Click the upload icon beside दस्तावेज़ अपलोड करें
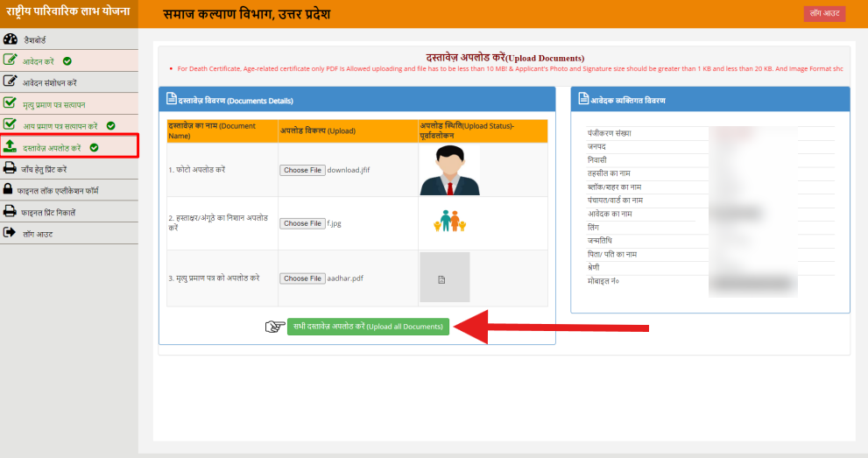868x458 pixels. point(10,146)
